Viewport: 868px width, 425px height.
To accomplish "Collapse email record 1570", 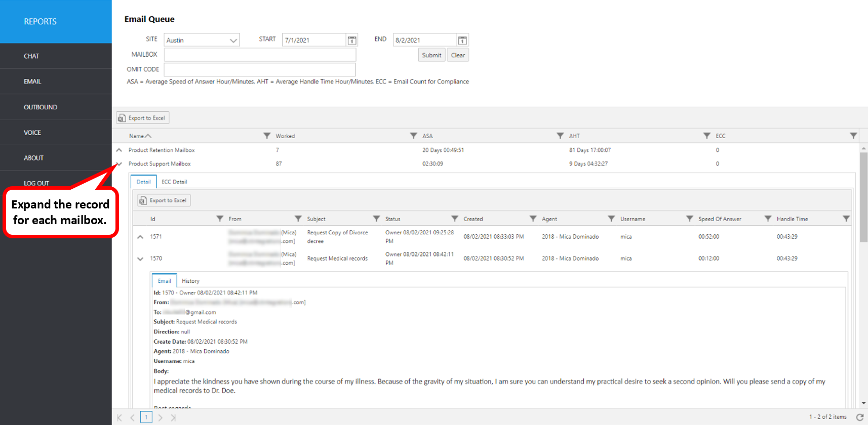I will 140,259.
